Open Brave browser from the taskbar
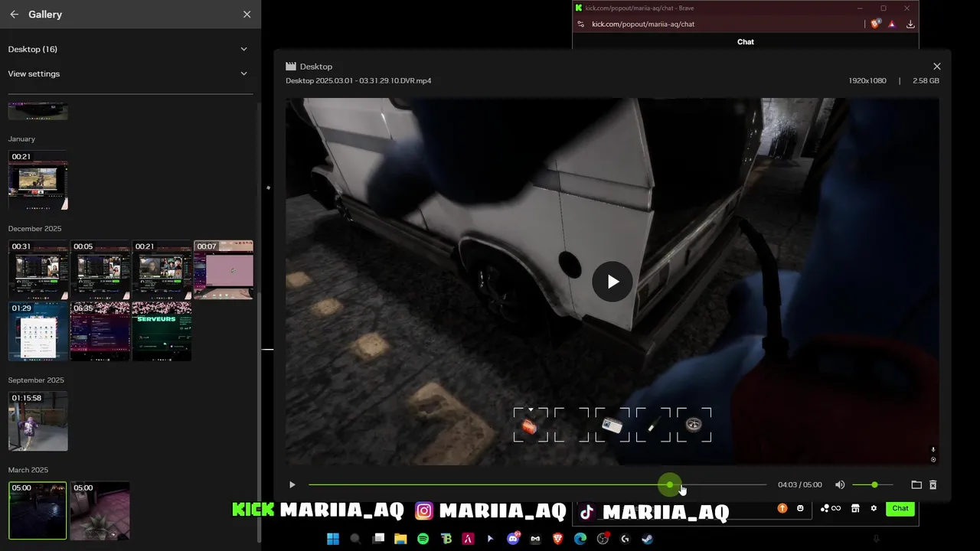The image size is (980, 551). pos(558,539)
